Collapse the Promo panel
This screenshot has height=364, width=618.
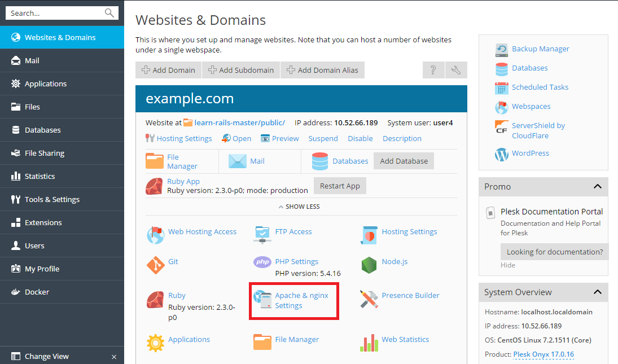point(597,186)
